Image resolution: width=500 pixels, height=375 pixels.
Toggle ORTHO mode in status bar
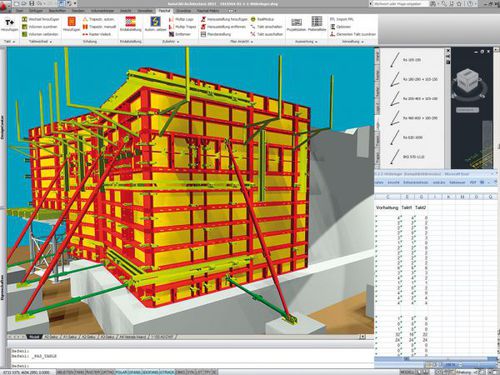(108, 372)
